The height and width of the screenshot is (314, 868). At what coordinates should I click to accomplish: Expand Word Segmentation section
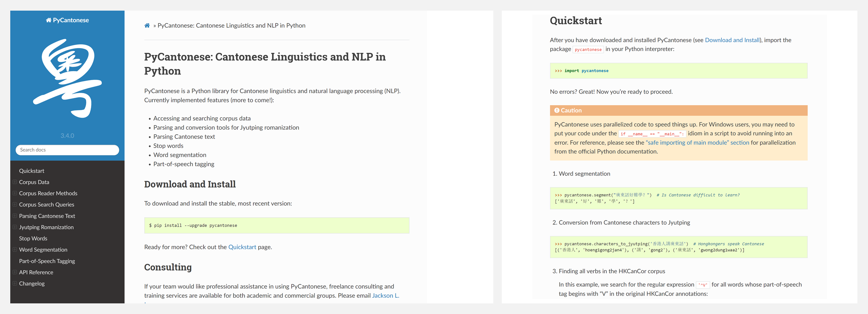tap(15, 250)
